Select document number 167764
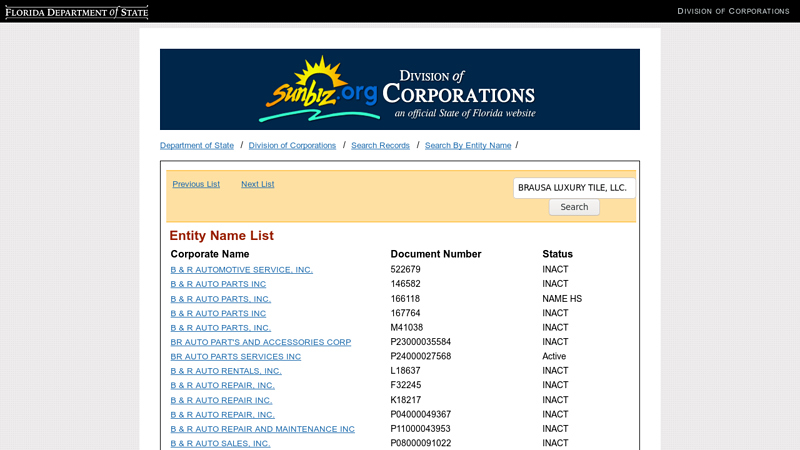800x450 pixels. click(406, 313)
